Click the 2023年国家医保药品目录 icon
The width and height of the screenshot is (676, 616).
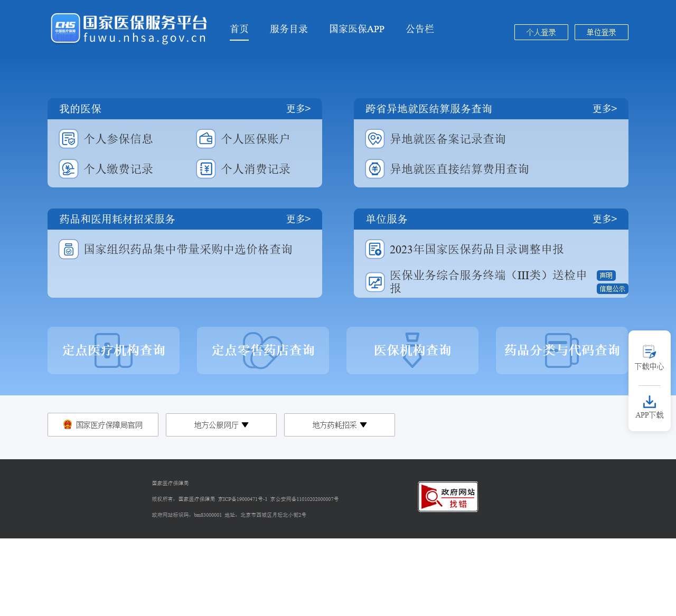375,249
